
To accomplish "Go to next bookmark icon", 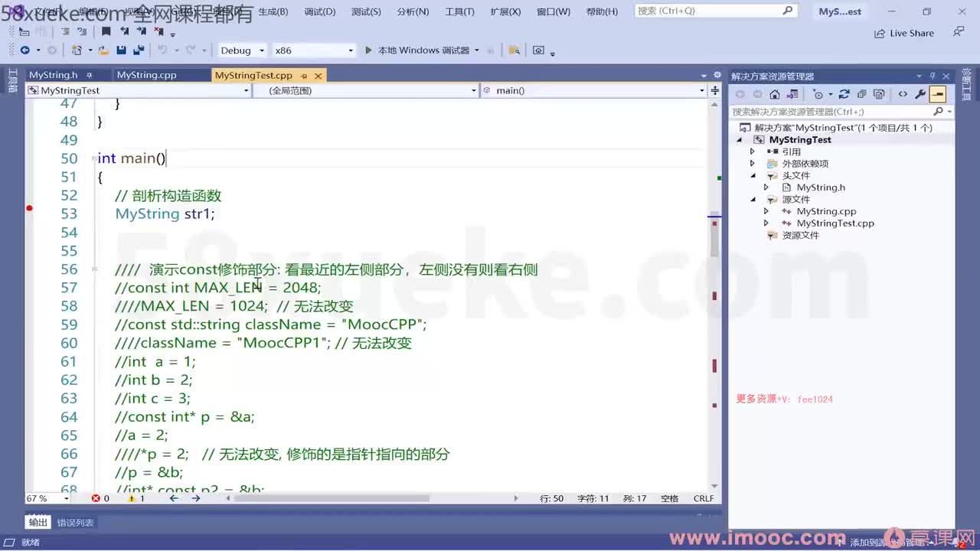I will (142, 31).
